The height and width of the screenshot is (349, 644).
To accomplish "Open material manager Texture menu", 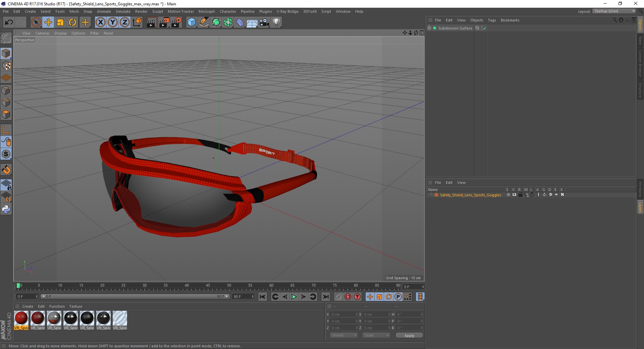I will point(75,306).
